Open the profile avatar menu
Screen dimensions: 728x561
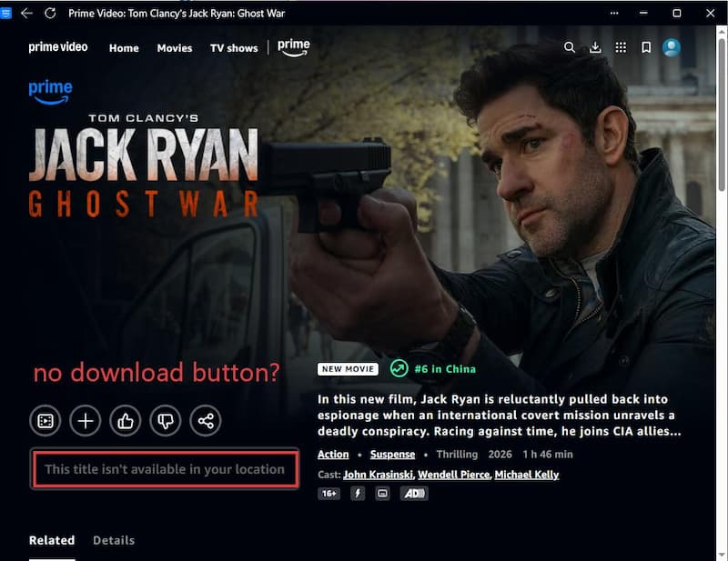[x=672, y=47]
